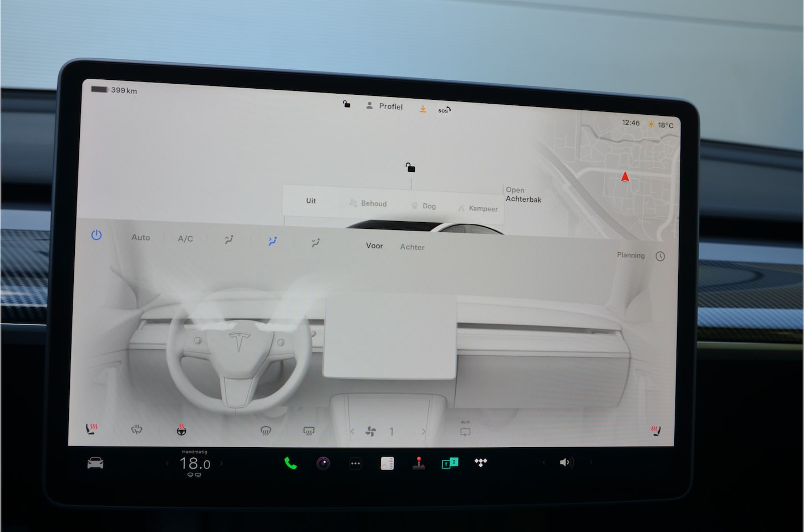Open the Tidal music app
This screenshot has width=804, height=532.
[x=481, y=463]
